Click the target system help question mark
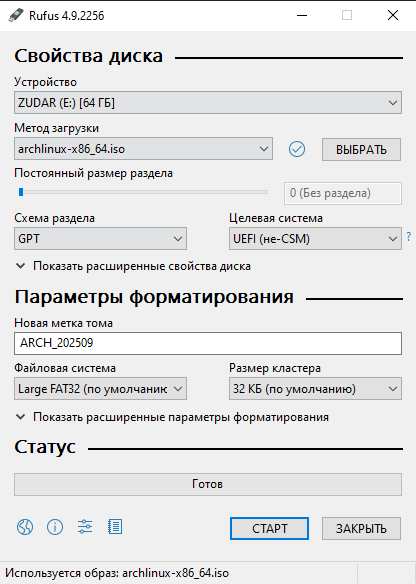Image resolution: width=416 pixels, height=584 pixels. [409, 236]
